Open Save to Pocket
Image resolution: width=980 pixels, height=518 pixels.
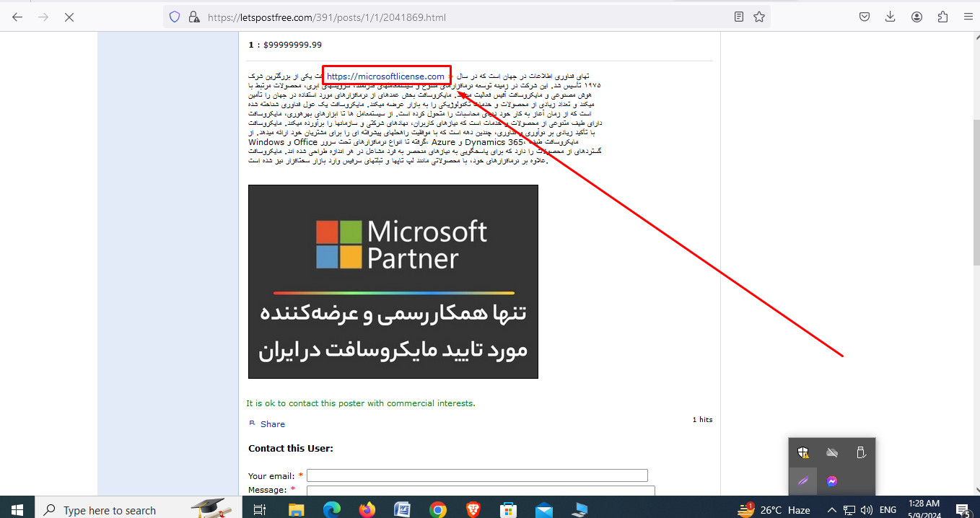coord(865,17)
